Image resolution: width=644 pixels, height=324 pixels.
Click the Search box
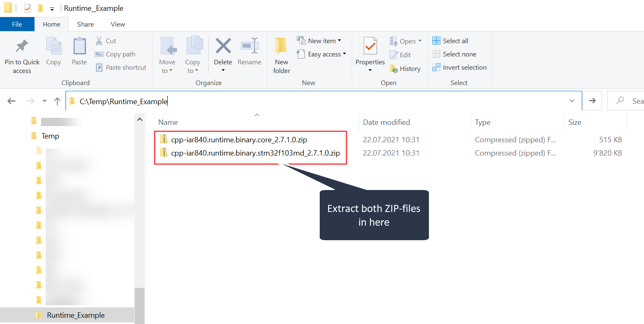coord(626,101)
